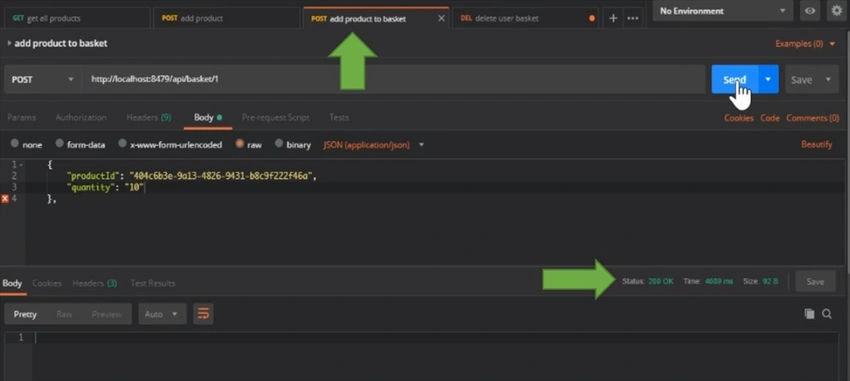Screen dimensions: 850x381
Task: Select Pretty response view
Action: [25, 314]
